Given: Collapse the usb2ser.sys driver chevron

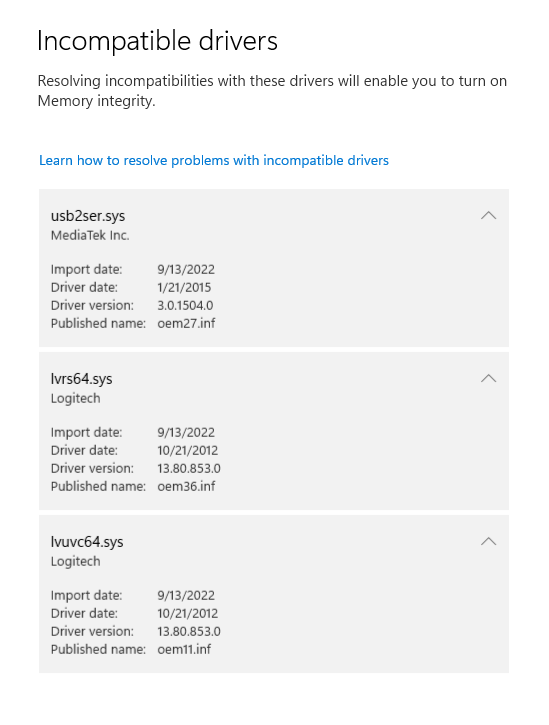Looking at the screenshot, I should (x=488, y=215).
